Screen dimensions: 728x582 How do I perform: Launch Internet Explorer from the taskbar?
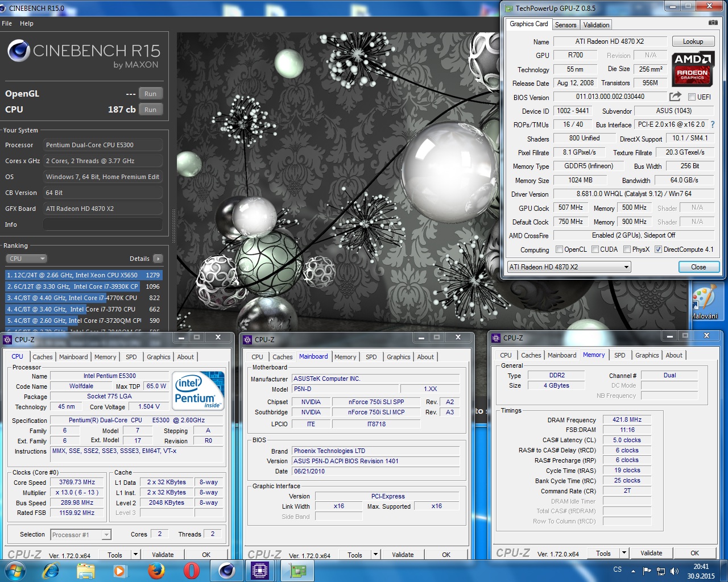[51, 570]
